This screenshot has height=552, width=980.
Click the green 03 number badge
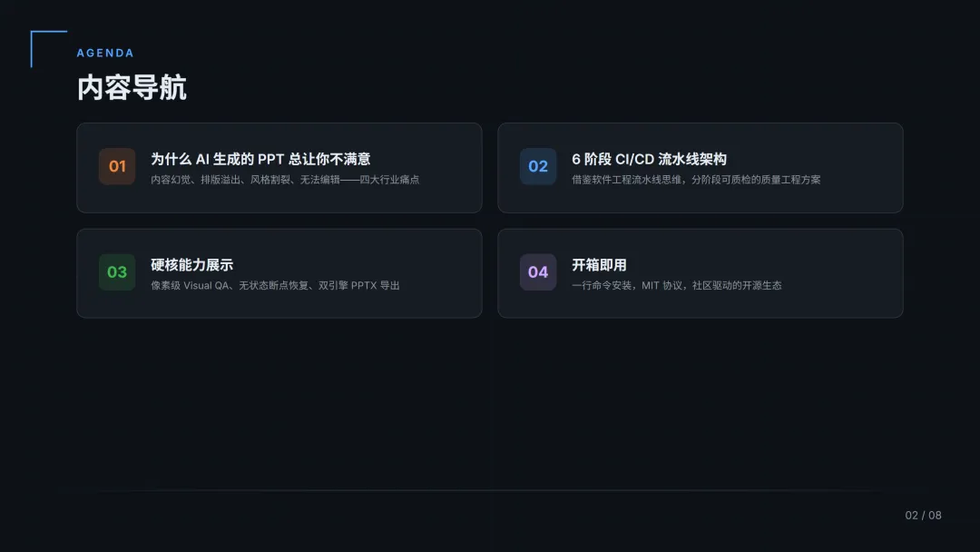click(x=117, y=272)
